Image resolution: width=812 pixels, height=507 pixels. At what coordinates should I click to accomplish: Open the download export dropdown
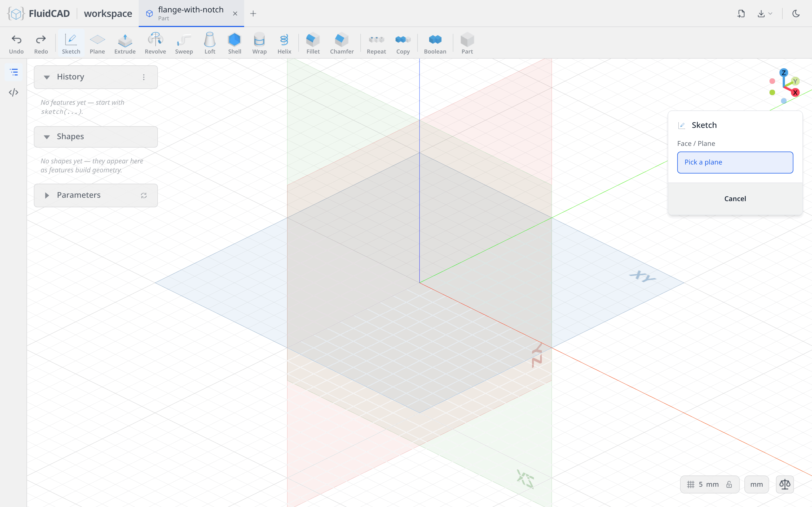coord(765,14)
